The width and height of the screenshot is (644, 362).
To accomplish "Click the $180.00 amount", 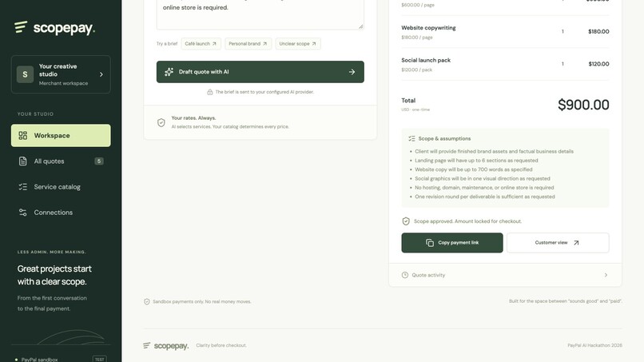I will pyautogui.click(x=598, y=32).
